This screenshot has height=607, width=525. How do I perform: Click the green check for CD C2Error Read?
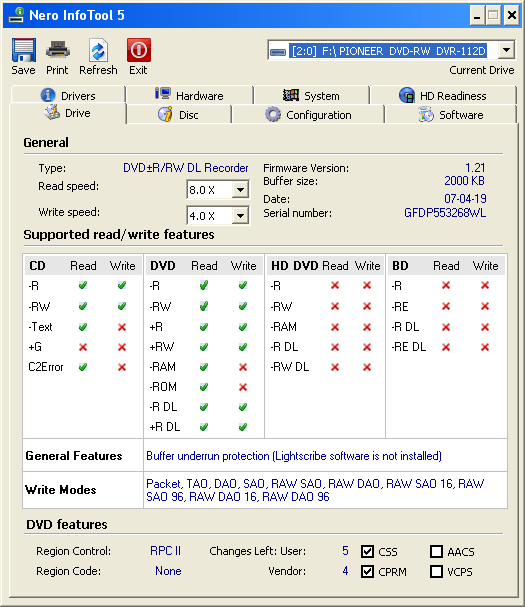click(x=83, y=367)
